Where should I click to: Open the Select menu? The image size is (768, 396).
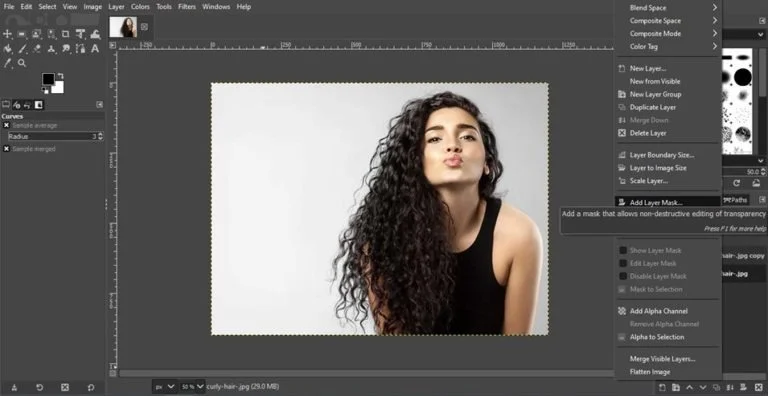click(47, 7)
